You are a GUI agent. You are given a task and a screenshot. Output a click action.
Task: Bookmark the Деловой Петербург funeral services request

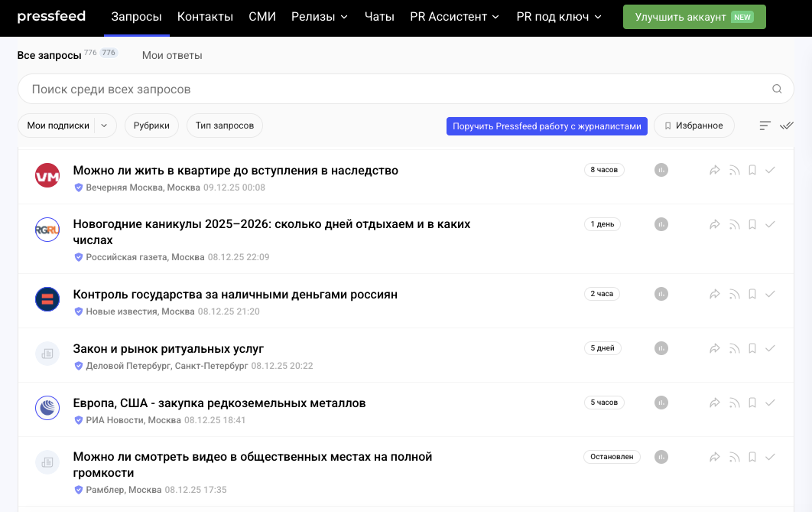coord(752,347)
